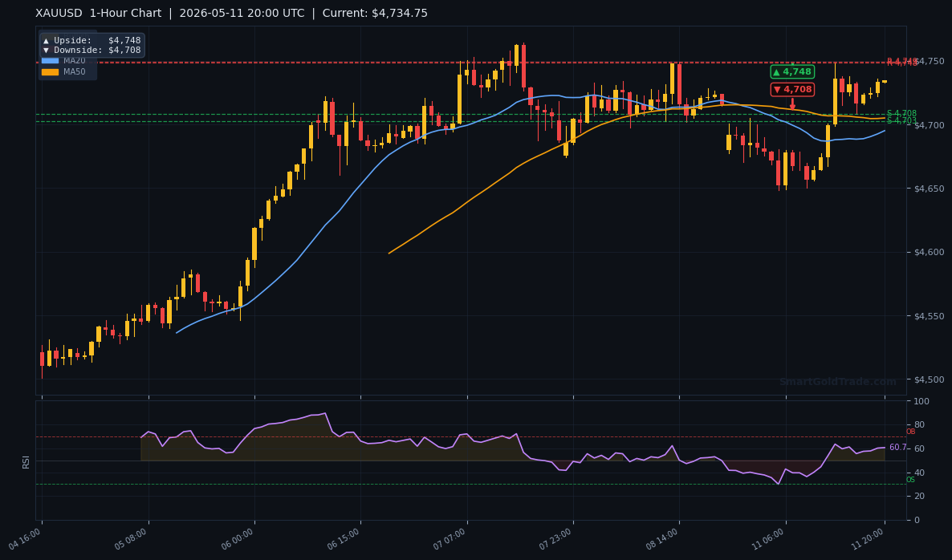This screenshot has width=952, height=560.
Task: Click the S 4,708 support label
Action: (x=901, y=113)
